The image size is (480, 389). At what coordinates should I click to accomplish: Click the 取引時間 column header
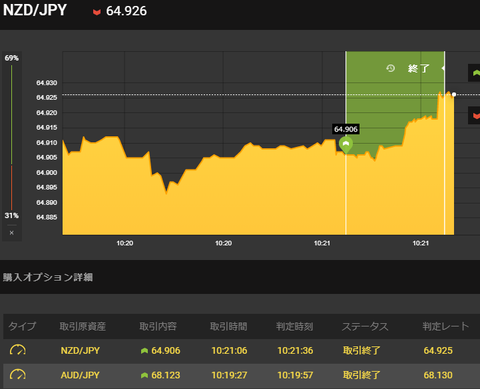[x=228, y=326]
